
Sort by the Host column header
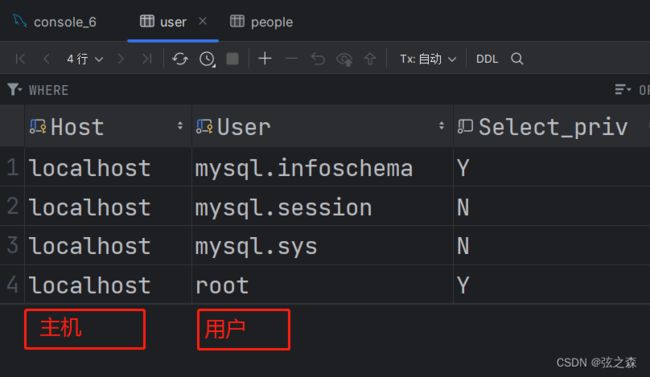pyautogui.click(x=77, y=126)
